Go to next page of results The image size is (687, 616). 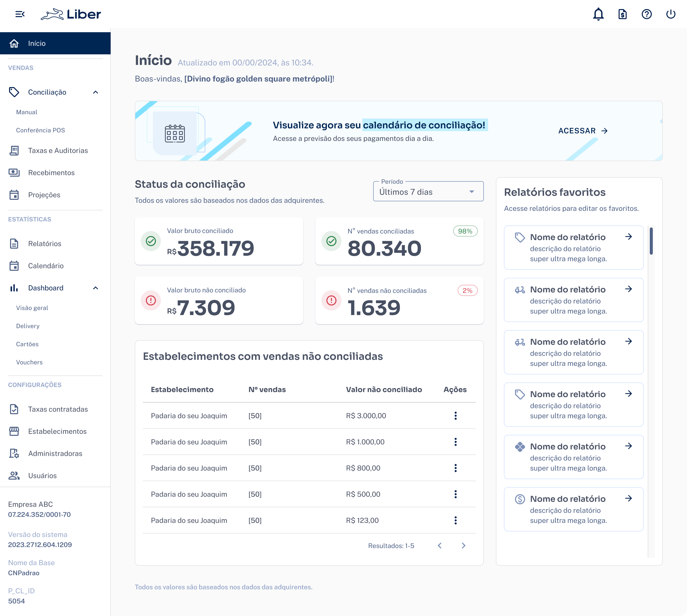(x=463, y=546)
